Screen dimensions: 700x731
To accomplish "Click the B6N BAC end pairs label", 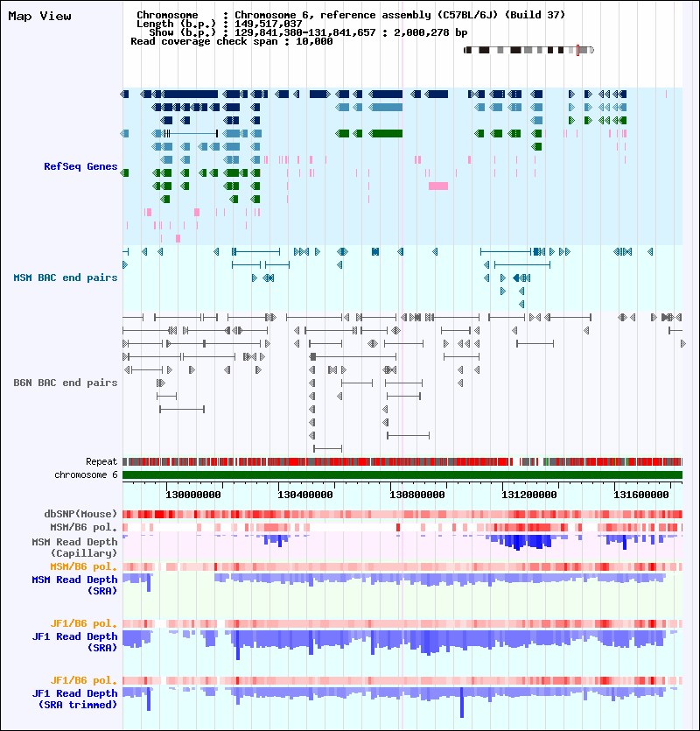I will coord(66,383).
